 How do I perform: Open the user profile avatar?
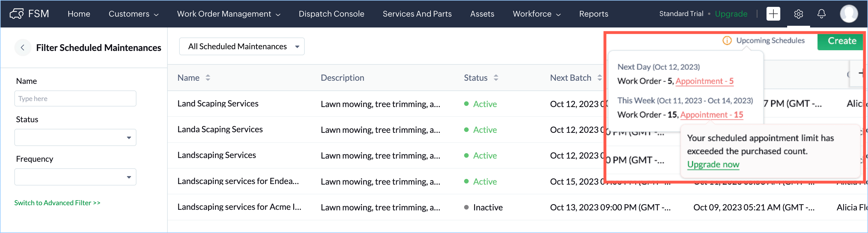point(849,14)
